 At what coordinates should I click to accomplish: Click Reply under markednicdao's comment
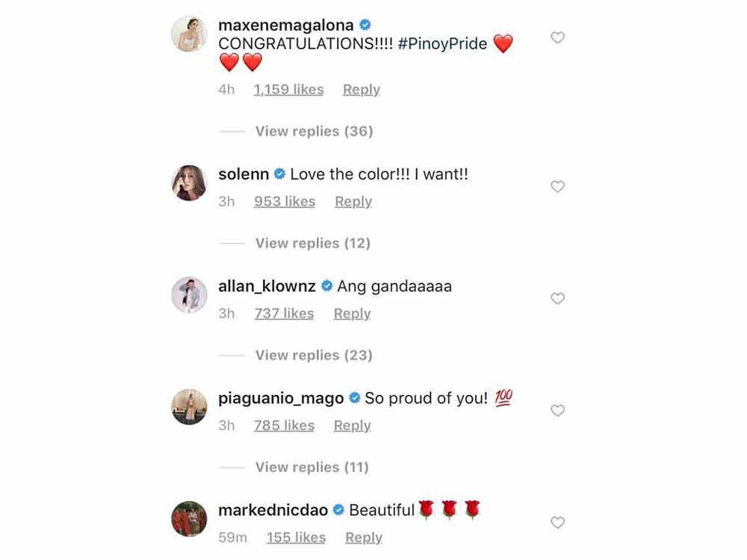tap(364, 537)
